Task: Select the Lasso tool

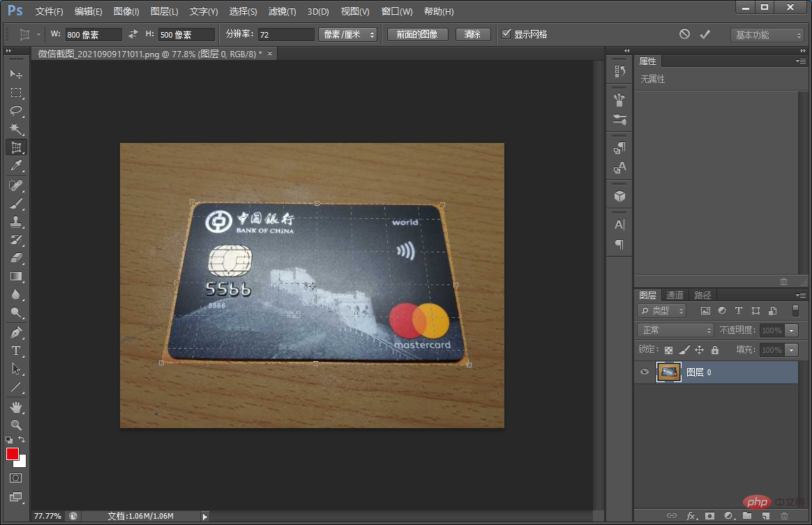Action: (16, 111)
